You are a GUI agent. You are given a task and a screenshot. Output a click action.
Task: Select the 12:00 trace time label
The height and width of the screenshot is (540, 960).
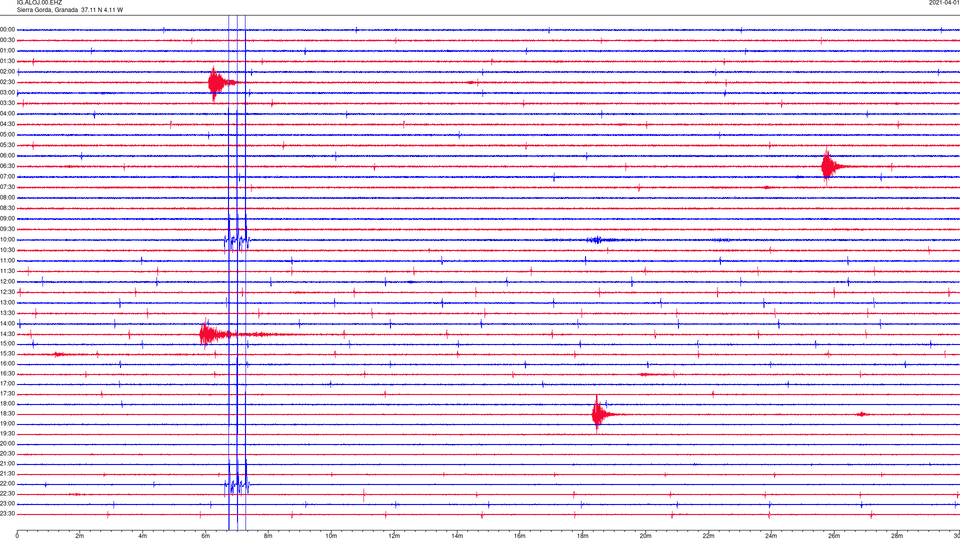(8, 282)
